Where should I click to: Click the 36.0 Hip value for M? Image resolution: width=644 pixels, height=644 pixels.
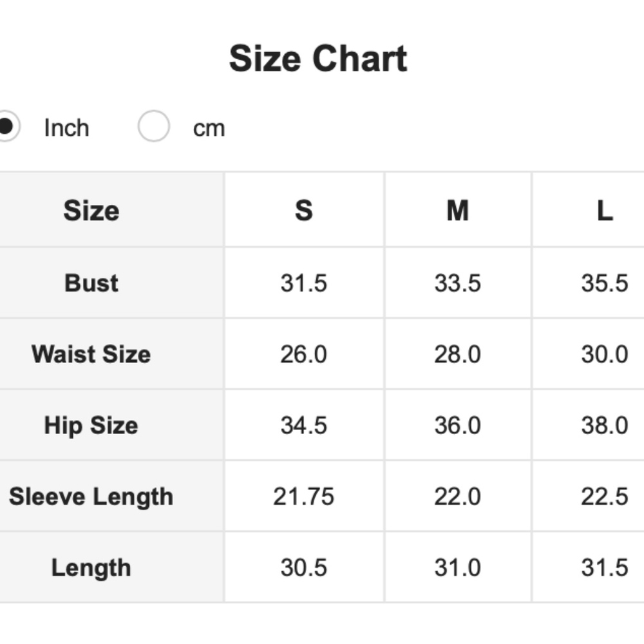[457, 425]
